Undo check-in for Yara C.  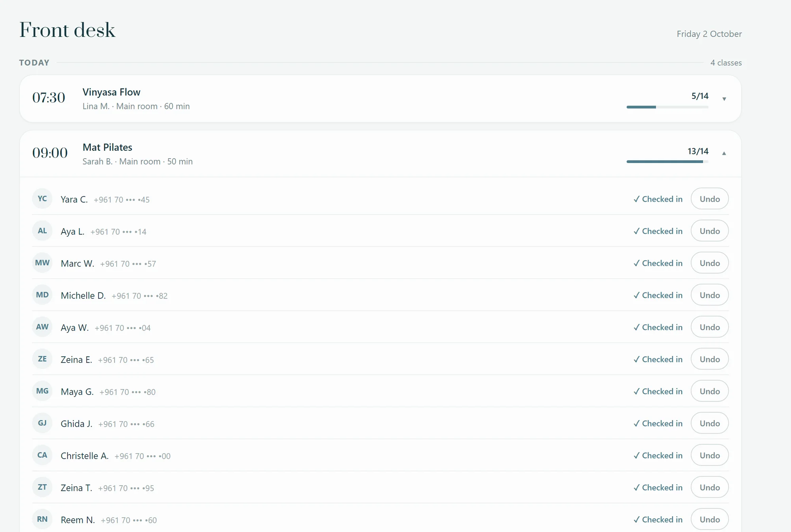click(710, 199)
